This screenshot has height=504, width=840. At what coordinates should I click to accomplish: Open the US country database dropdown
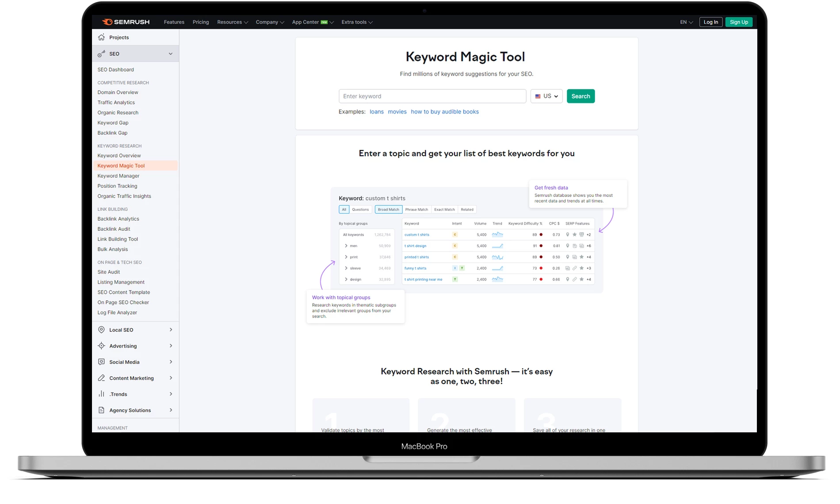point(546,96)
